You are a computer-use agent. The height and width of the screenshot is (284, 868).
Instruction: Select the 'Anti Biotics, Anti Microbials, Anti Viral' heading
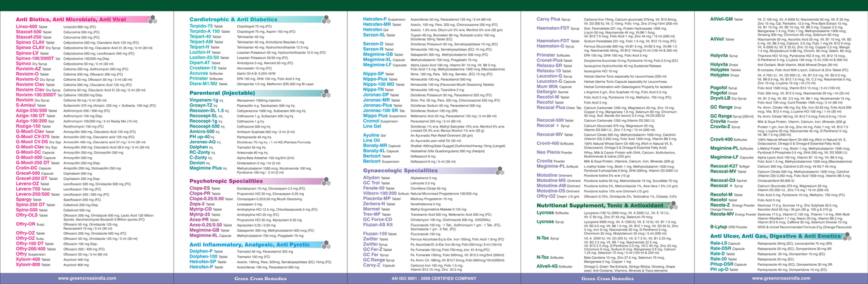[69, 20]
